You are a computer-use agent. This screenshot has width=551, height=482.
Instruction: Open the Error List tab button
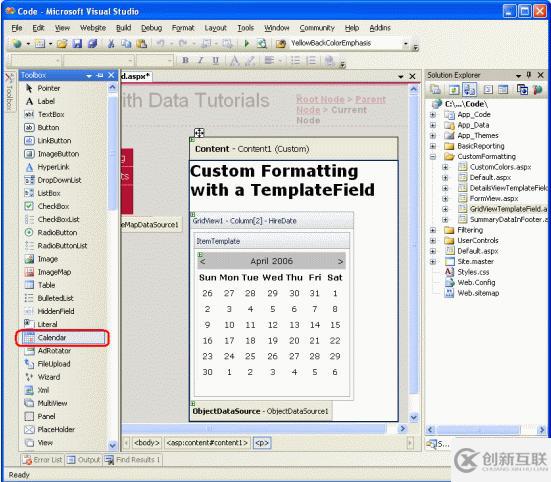click(42, 460)
